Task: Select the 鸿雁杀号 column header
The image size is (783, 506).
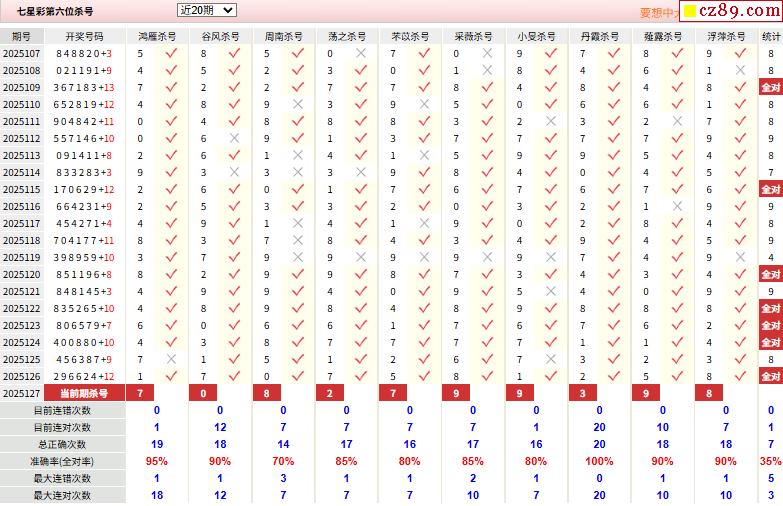Action: click(157, 36)
